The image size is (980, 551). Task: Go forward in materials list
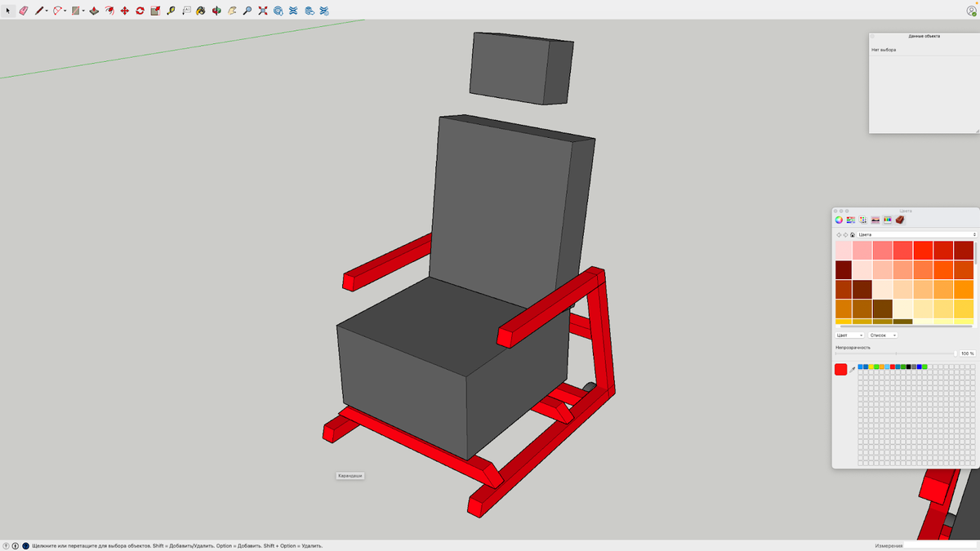coord(845,234)
